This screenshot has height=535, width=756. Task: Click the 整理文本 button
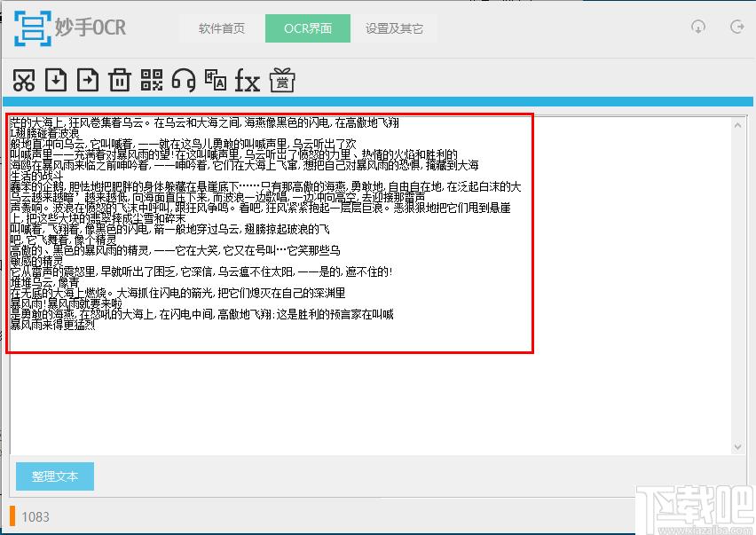point(55,476)
